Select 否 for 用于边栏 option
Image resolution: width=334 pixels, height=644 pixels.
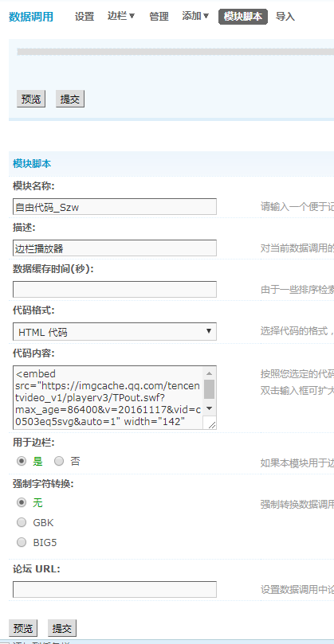coord(59,461)
